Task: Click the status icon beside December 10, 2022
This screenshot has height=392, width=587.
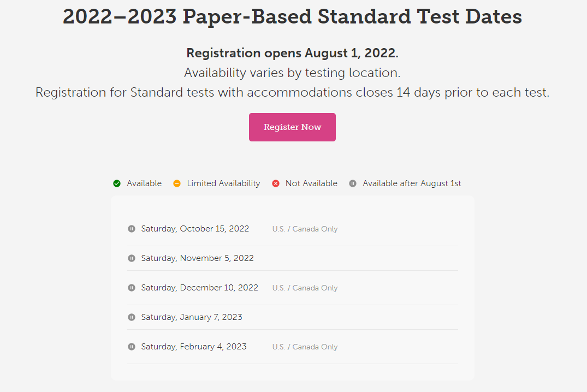Action: point(132,288)
